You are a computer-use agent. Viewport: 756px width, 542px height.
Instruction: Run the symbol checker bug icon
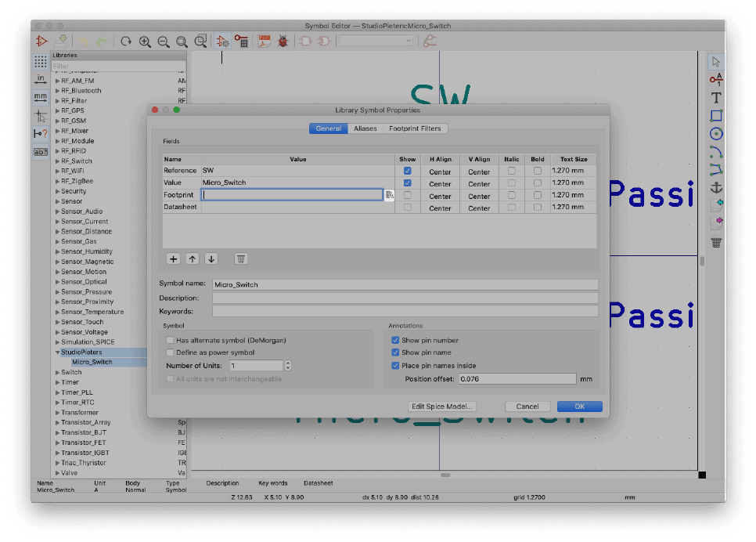coord(283,42)
